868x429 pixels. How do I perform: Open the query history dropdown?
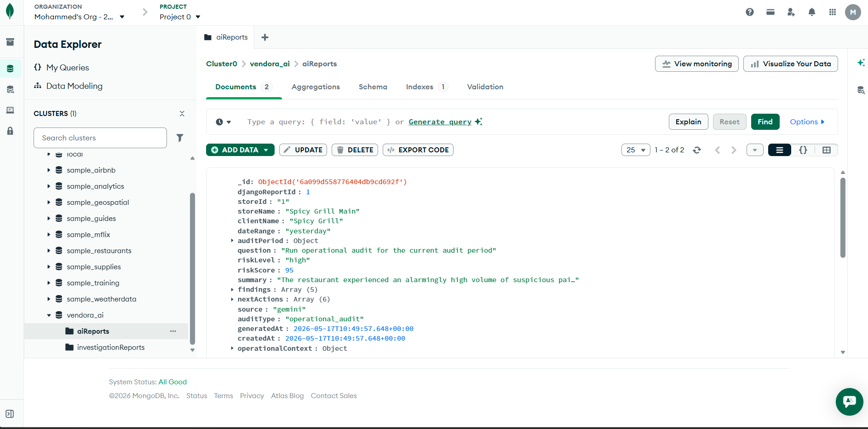click(x=224, y=122)
